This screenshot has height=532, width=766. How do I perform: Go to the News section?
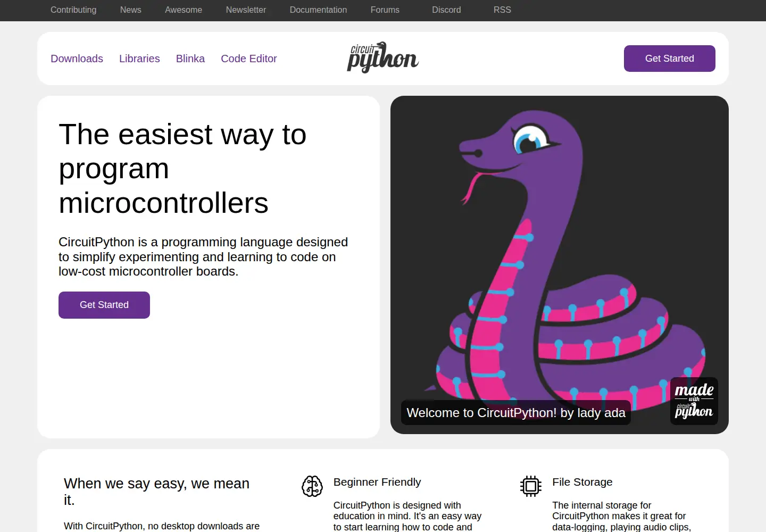(131, 10)
